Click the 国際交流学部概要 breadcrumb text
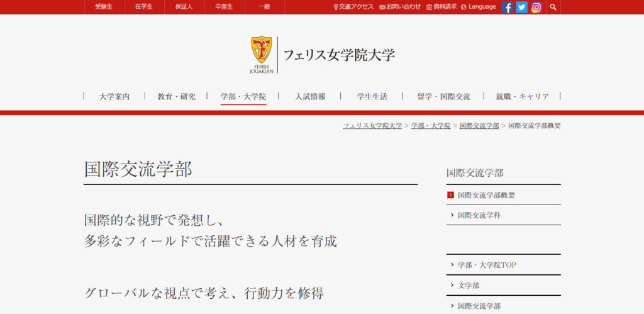644x314 pixels. pos(535,126)
